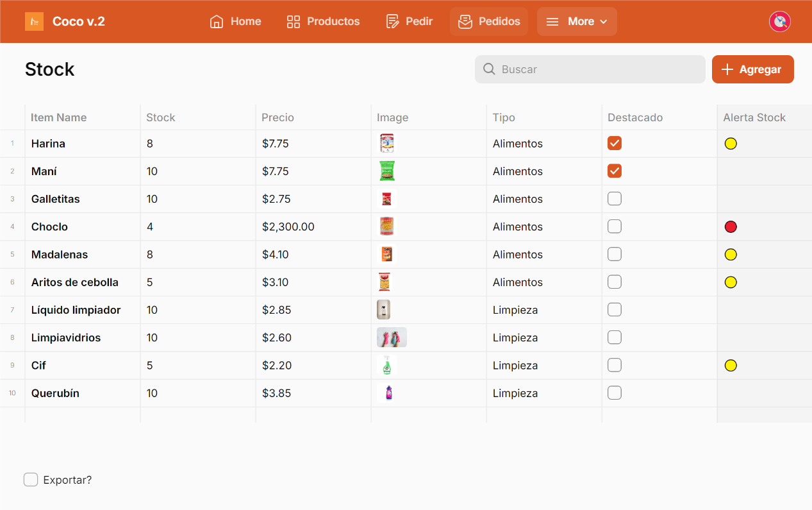
Task: Click the Home house icon
Action: 217,22
